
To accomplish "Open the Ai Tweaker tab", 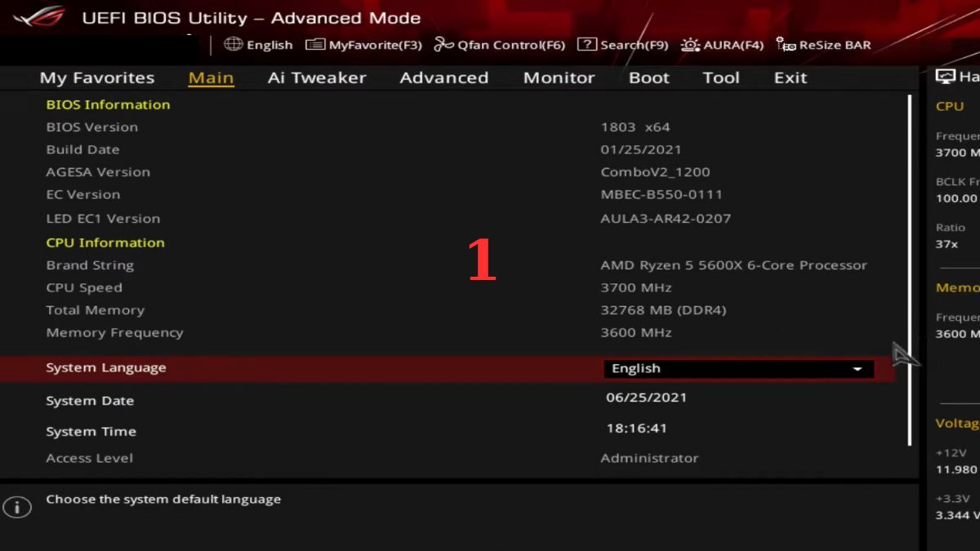I will (317, 78).
